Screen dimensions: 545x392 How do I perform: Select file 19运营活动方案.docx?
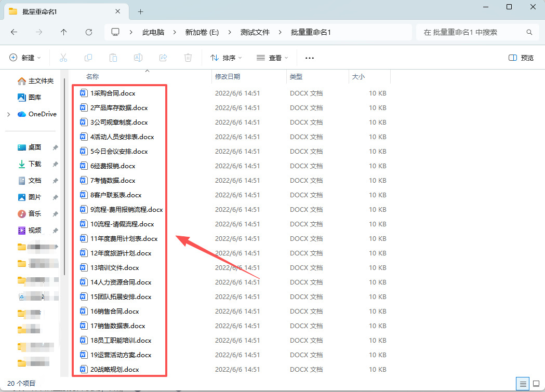(x=121, y=355)
